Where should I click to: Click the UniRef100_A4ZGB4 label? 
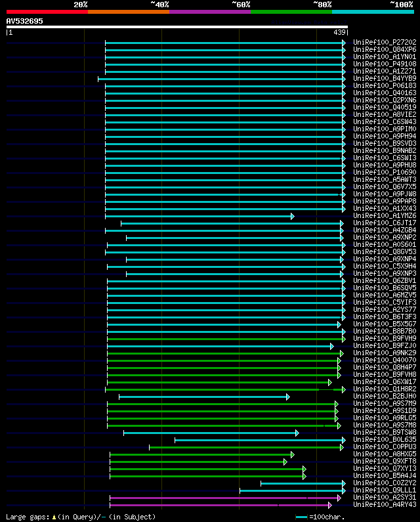pyautogui.click(x=385, y=230)
